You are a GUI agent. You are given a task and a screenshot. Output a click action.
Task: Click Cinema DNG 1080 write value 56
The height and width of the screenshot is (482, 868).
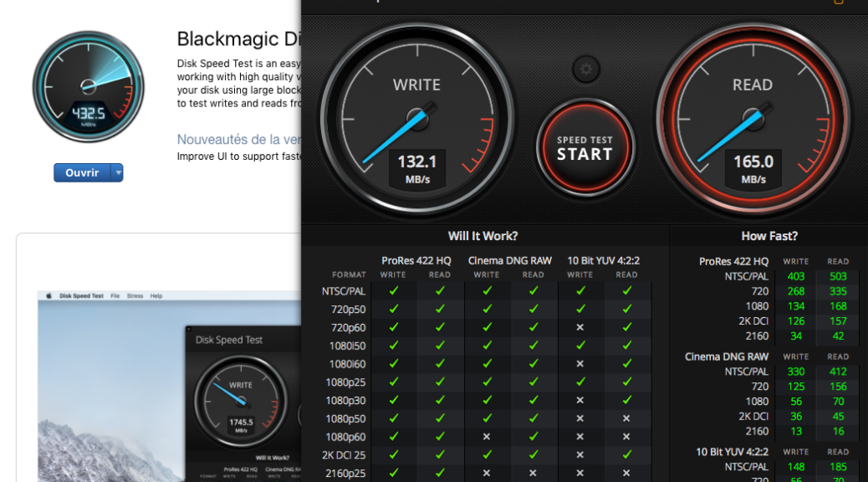796,402
